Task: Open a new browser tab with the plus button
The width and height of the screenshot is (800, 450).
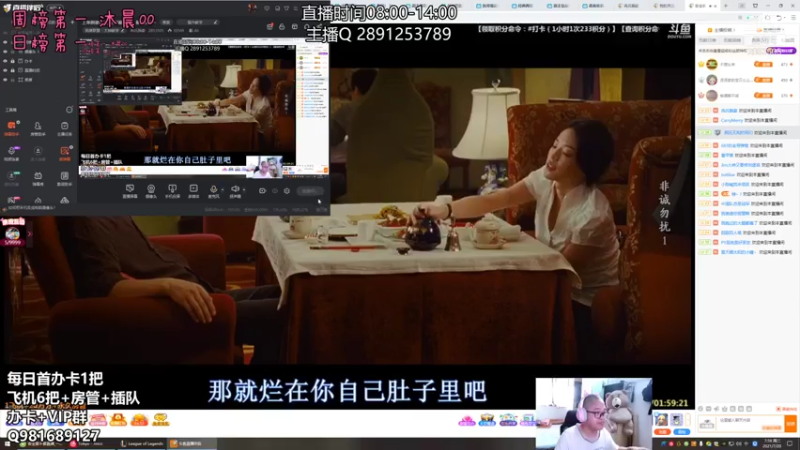Action: [726, 6]
